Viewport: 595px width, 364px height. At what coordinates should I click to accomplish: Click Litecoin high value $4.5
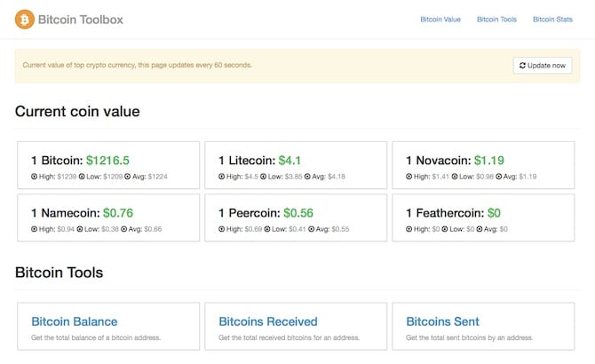point(251,177)
